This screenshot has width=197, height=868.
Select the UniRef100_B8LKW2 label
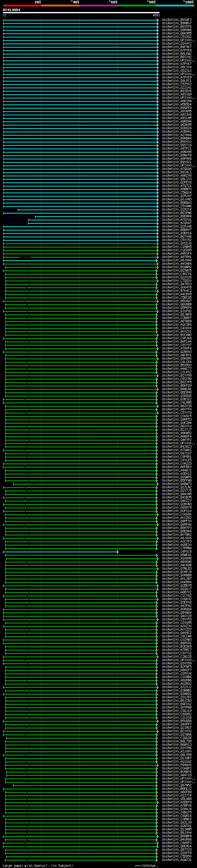176,54
